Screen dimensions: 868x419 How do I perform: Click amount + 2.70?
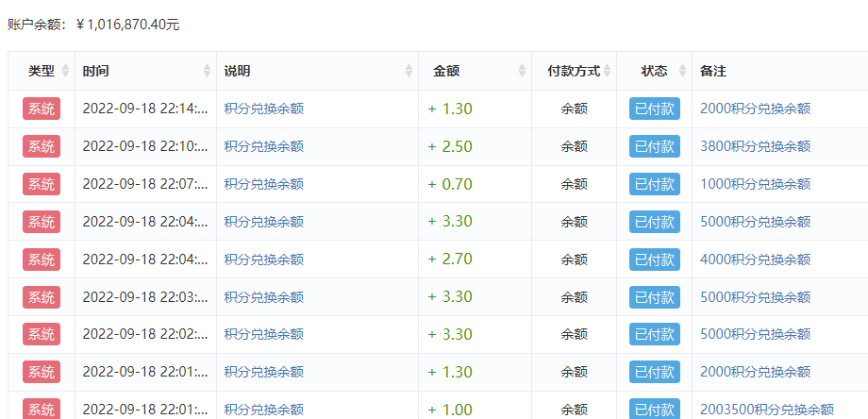(450, 259)
